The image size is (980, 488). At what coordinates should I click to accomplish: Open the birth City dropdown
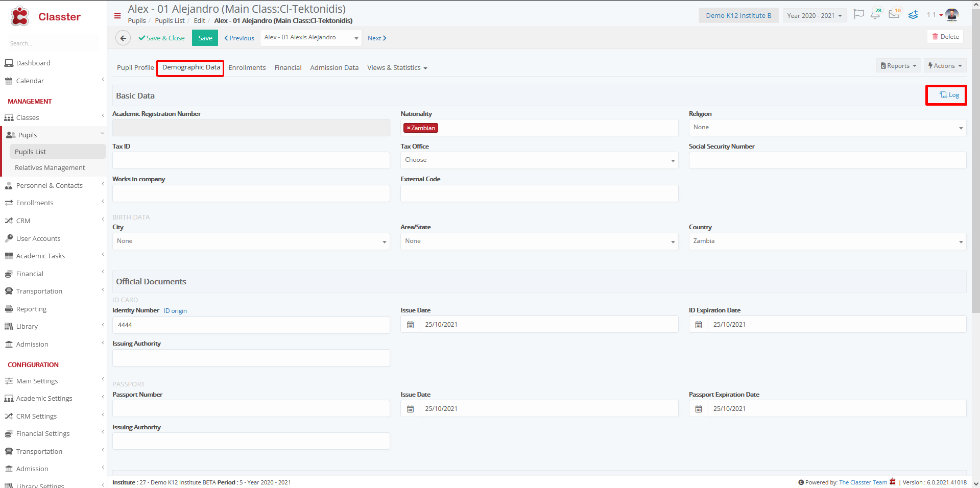click(x=251, y=241)
